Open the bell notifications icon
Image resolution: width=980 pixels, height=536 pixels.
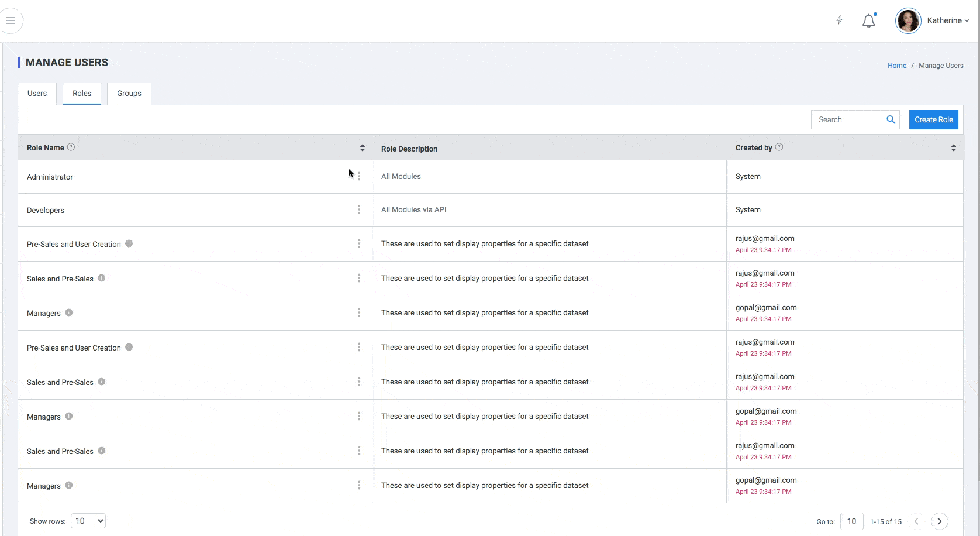point(869,20)
